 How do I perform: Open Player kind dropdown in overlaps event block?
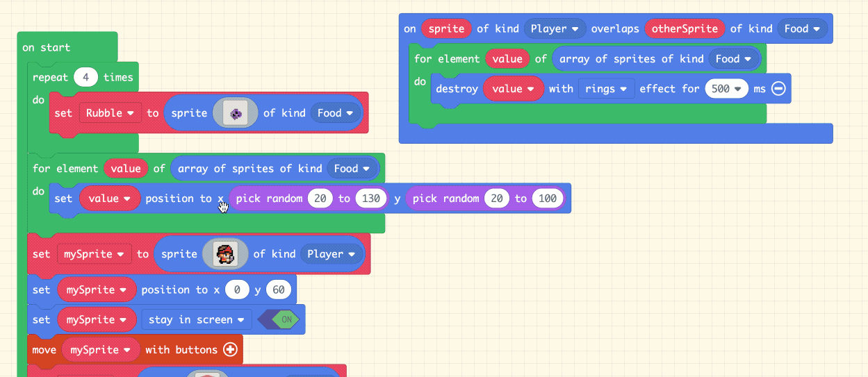[x=555, y=28]
